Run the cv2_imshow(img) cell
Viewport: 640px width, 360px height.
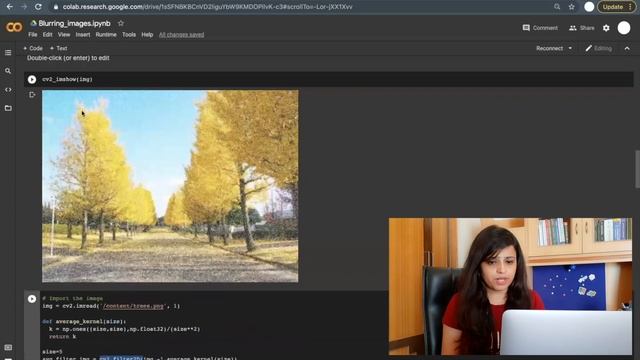pos(32,80)
